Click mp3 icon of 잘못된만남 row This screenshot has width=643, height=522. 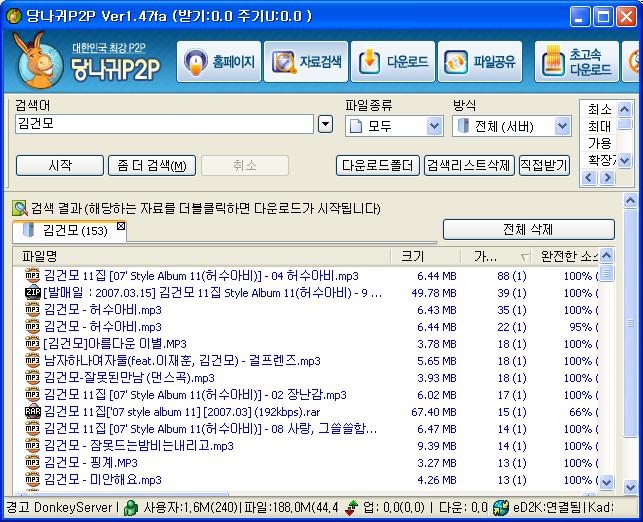click(x=32, y=377)
